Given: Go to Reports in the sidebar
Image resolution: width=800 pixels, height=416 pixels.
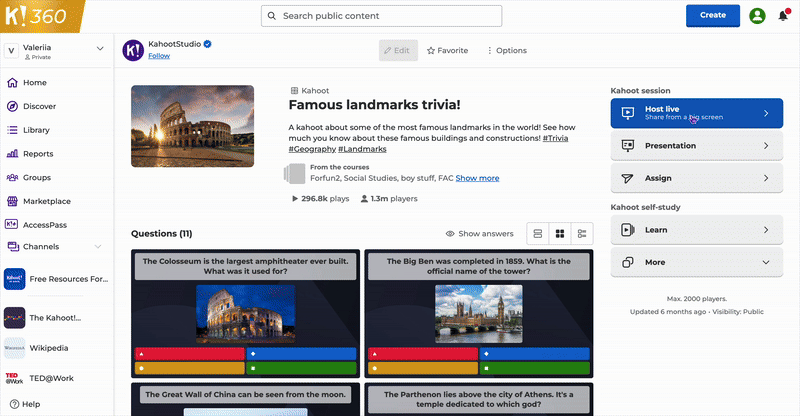Looking at the screenshot, I should (37, 154).
